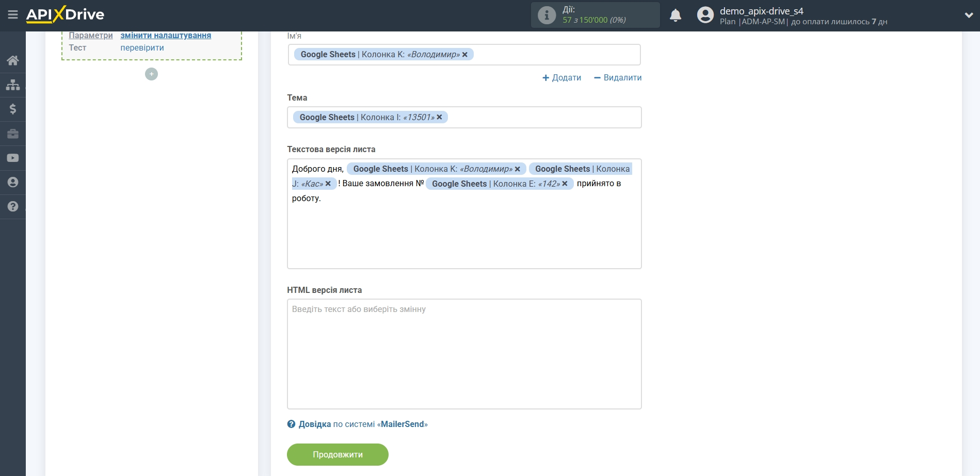Viewport: 980px width, 476px height.
Task: Add a new step with the plus circle
Action: pyautogui.click(x=151, y=74)
